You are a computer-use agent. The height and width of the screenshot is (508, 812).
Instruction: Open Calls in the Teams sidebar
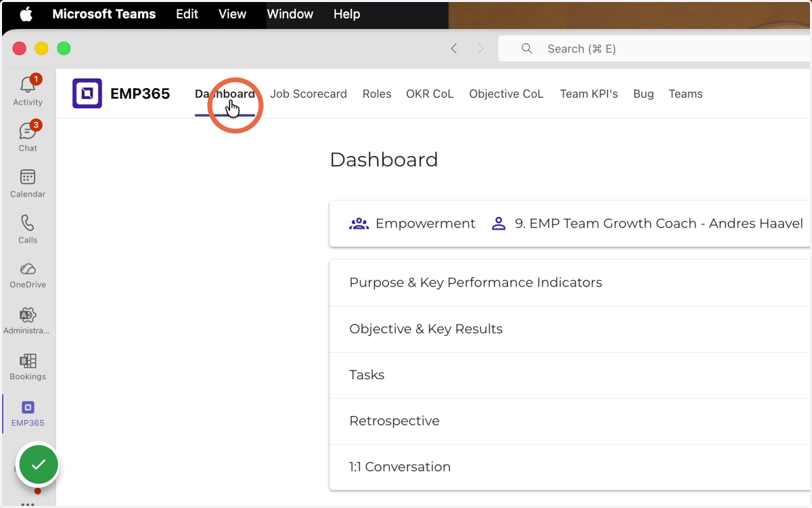pyautogui.click(x=28, y=229)
